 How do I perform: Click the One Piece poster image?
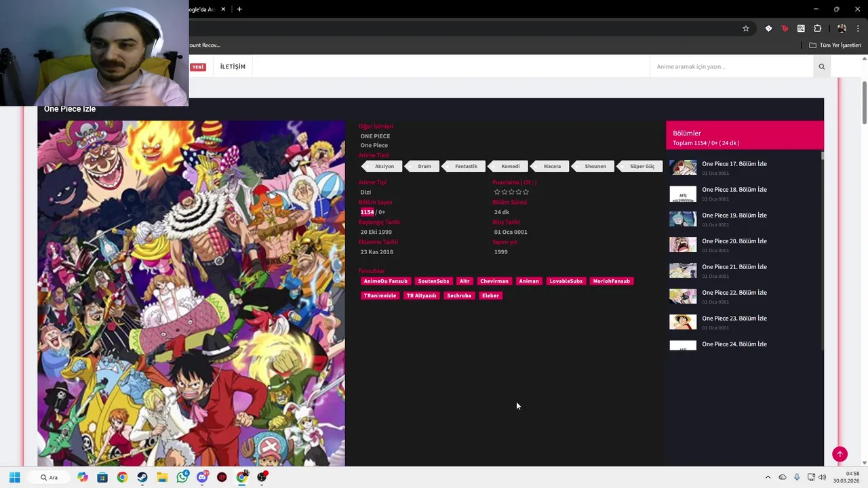[x=191, y=293]
